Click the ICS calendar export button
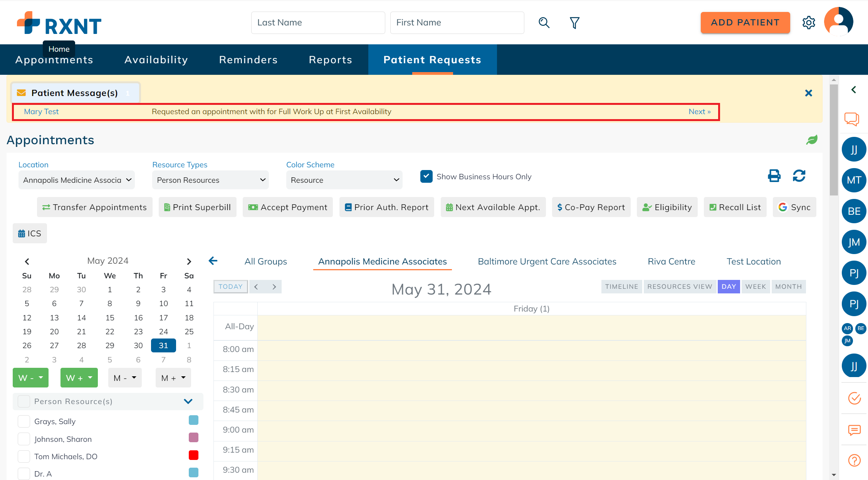Viewport: 868px width, 480px height. (30, 233)
